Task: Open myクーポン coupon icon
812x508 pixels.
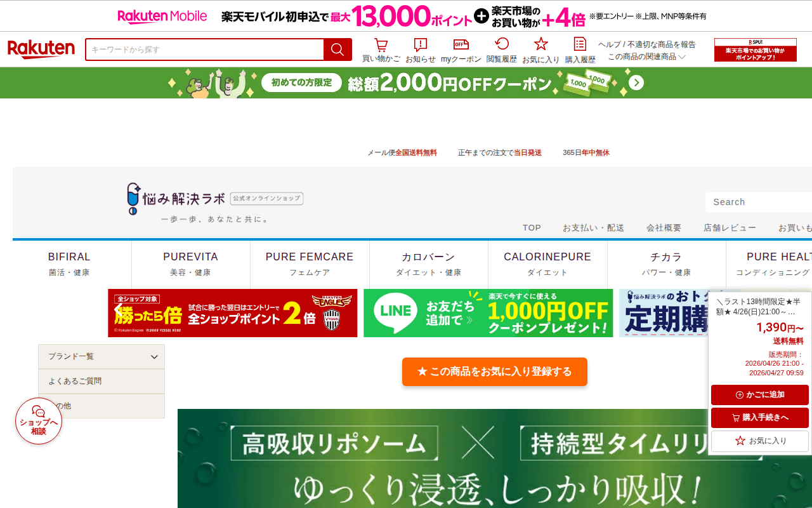Action: tap(461, 50)
